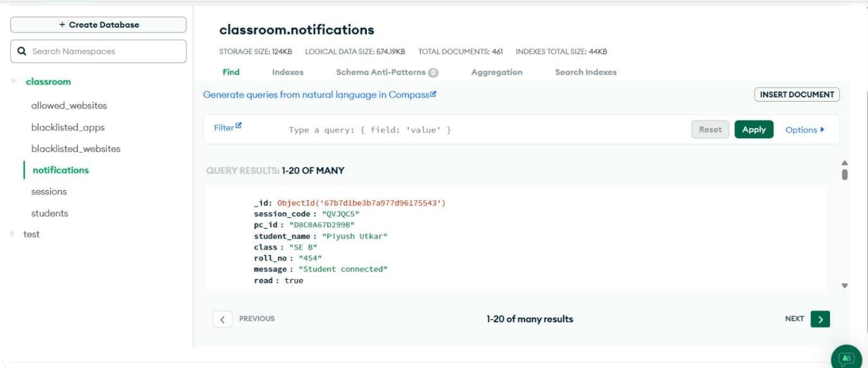Click the INSERT DOCUMENT button
The image size is (868, 368).
pyautogui.click(x=797, y=95)
